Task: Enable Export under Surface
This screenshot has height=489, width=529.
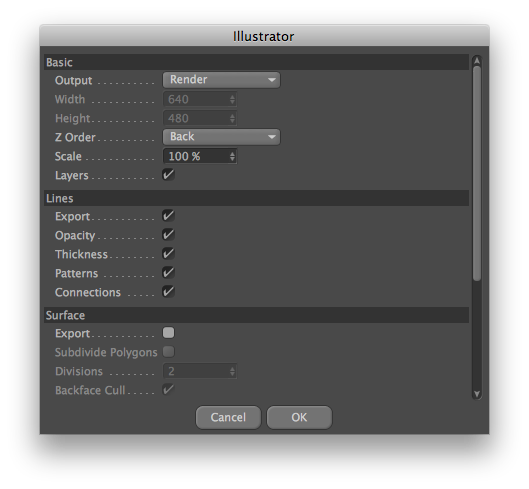Action: pyautogui.click(x=168, y=333)
